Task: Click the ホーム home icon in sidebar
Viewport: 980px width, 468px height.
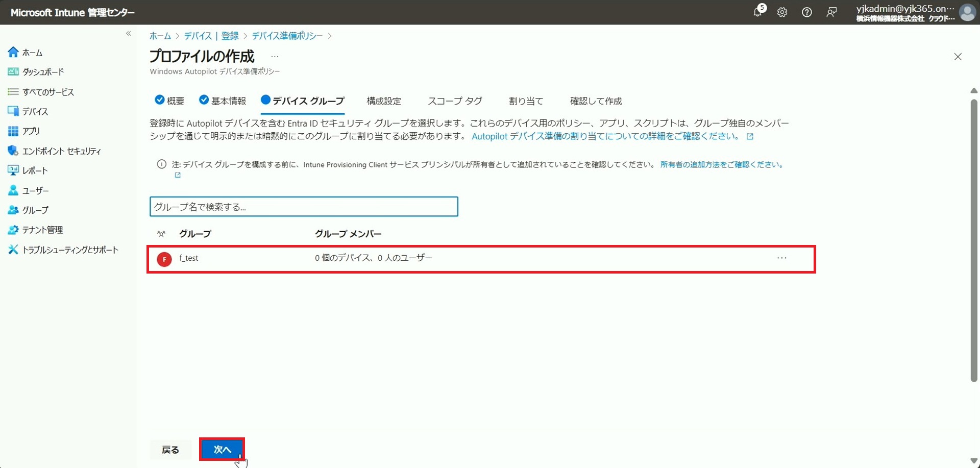Action: click(x=13, y=52)
